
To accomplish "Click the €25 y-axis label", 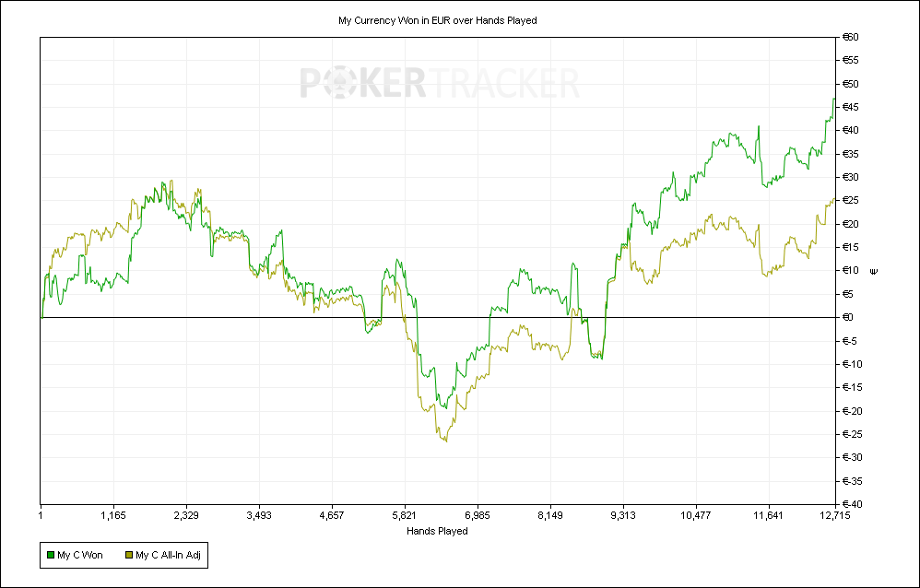I will (850, 201).
